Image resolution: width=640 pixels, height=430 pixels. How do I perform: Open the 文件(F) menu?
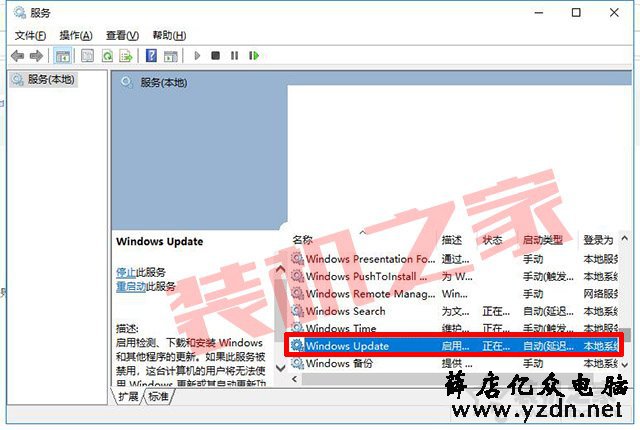pyautogui.click(x=30, y=35)
